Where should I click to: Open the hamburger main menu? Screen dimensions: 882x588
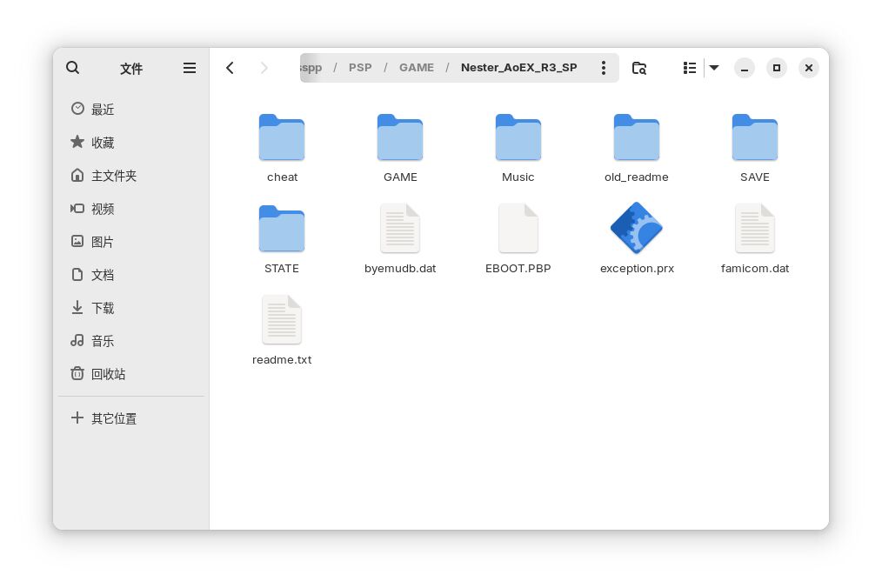tap(190, 68)
